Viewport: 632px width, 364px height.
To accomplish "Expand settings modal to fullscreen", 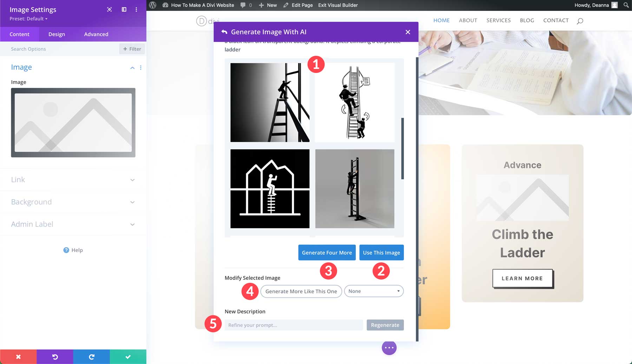I will (110, 9).
